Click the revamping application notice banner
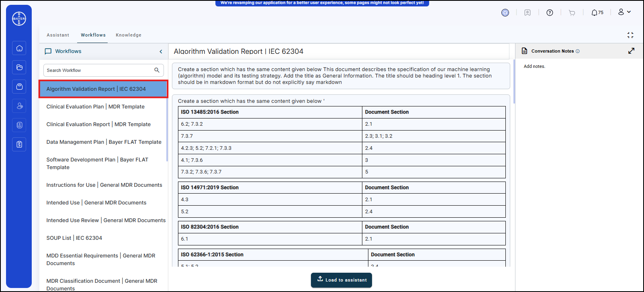Image resolution: width=644 pixels, height=292 pixels. click(x=322, y=3)
